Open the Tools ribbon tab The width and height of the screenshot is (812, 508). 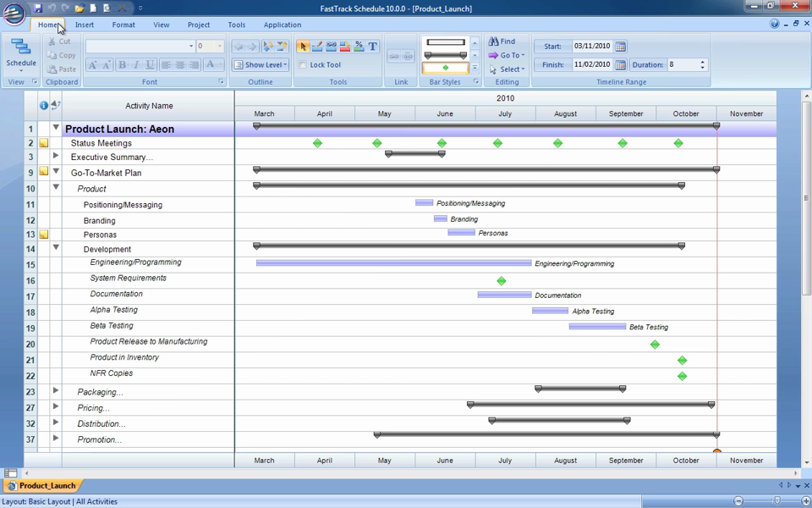coord(237,25)
